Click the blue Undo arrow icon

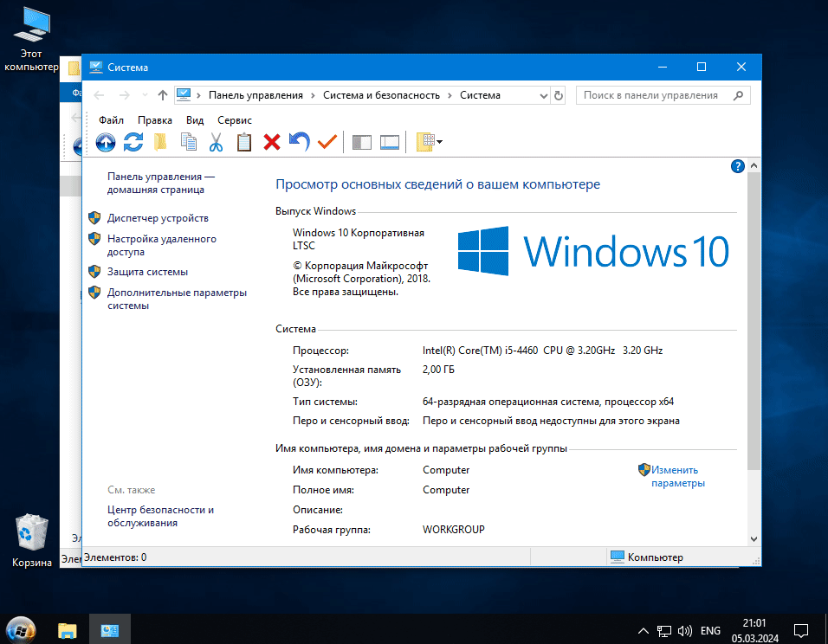300,142
